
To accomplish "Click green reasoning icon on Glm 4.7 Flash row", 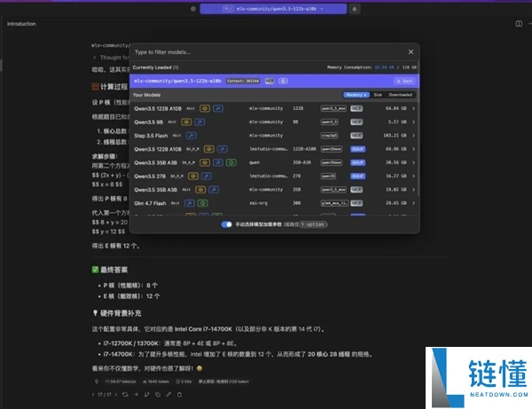I will pos(203,203).
